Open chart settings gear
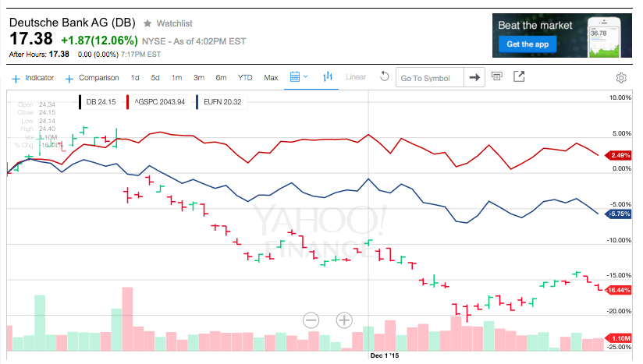Screen dimensions: 643x364 pos(621,78)
